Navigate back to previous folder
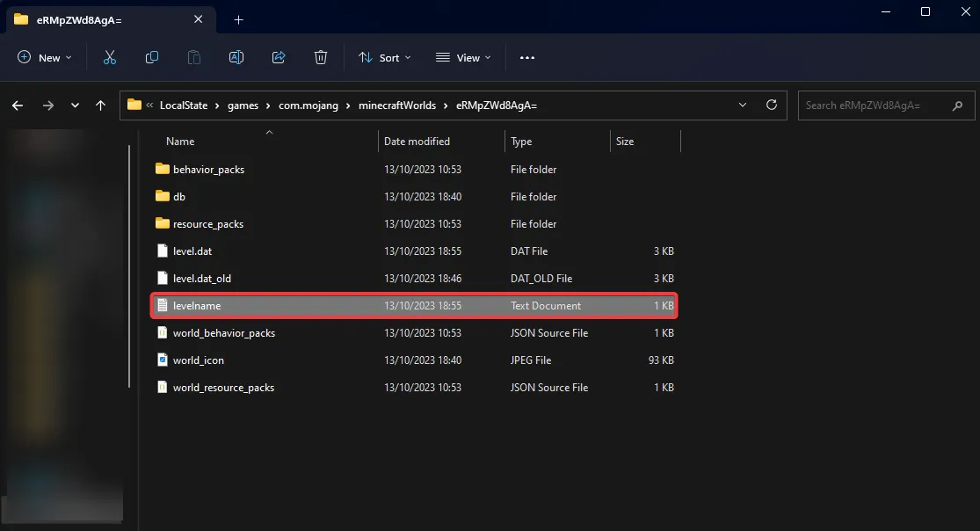This screenshot has width=980, height=531. tap(18, 105)
